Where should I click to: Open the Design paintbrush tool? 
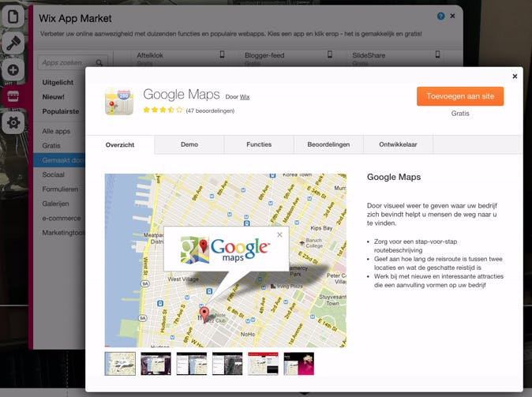pyautogui.click(x=13, y=43)
